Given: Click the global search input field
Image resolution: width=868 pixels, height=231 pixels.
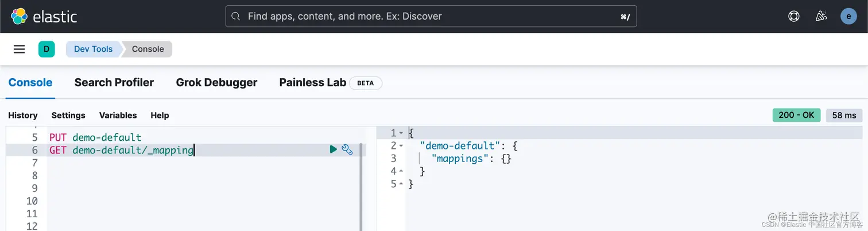Looking at the screenshot, I should [x=431, y=17].
